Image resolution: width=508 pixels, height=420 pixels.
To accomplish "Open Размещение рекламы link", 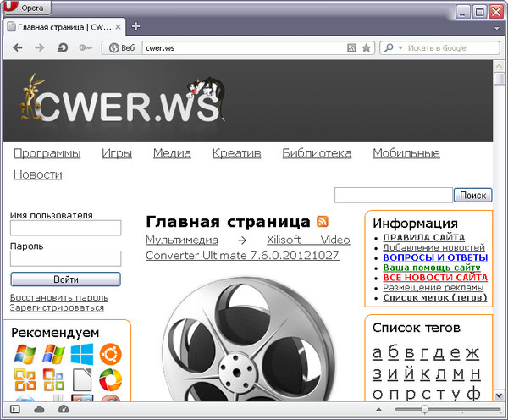I will (x=433, y=288).
